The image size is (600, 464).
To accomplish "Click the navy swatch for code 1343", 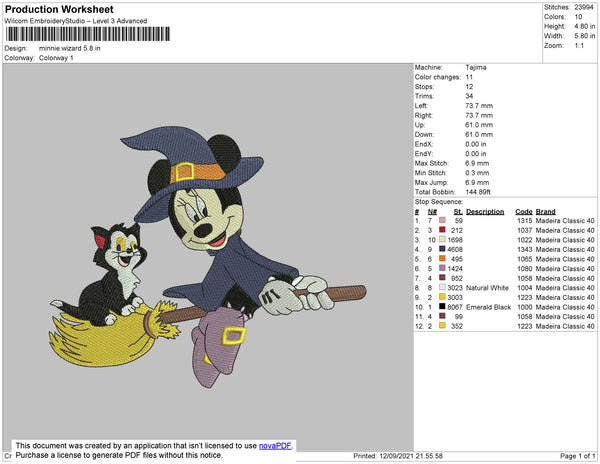I will point(442,249).
